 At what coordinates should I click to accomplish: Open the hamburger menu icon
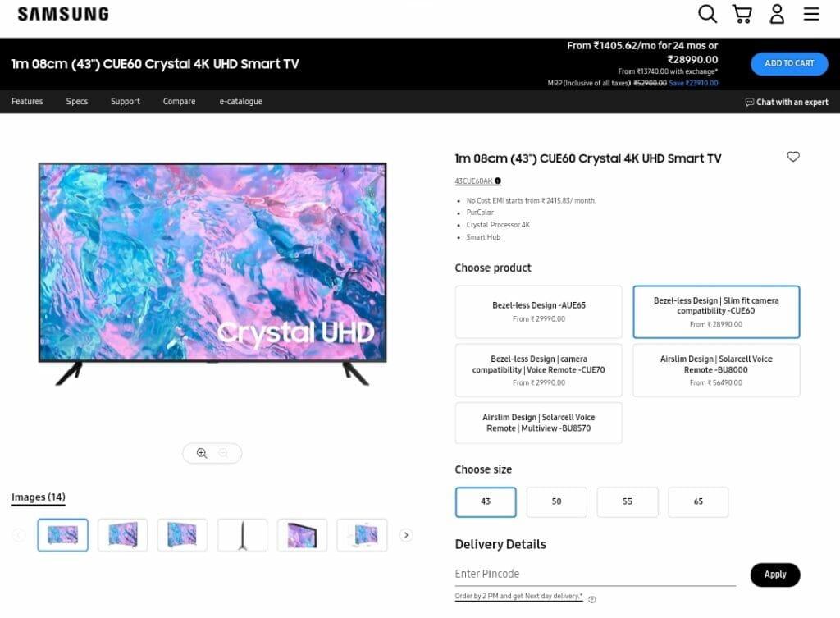click(x=811, y=13)
